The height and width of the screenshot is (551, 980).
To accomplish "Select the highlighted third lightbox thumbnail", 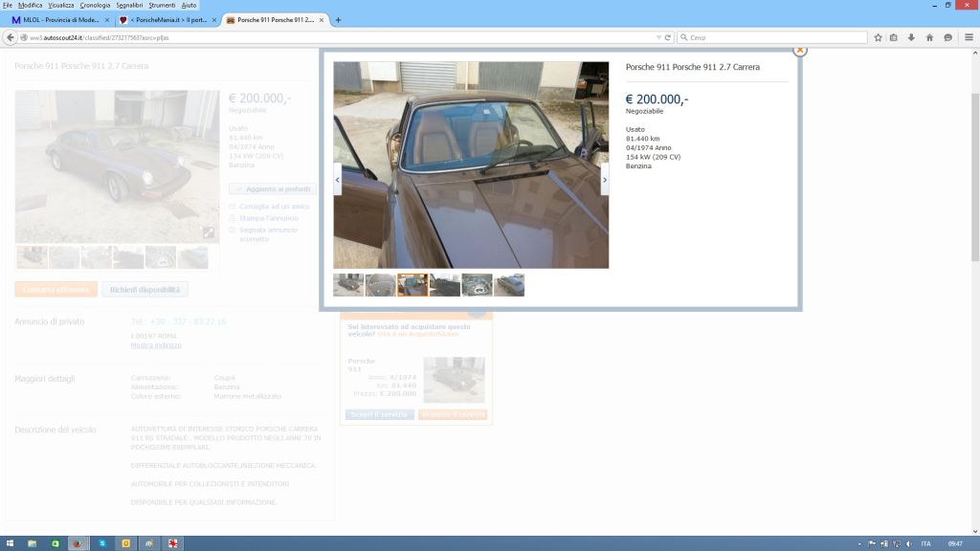I will point(412,285).
